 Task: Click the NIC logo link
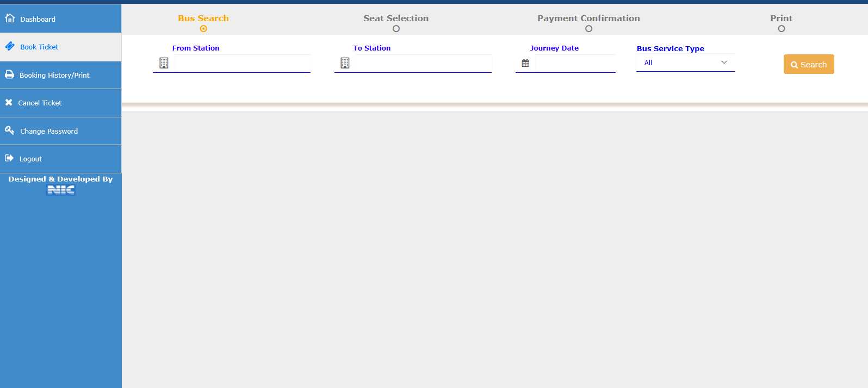[61, 190]
